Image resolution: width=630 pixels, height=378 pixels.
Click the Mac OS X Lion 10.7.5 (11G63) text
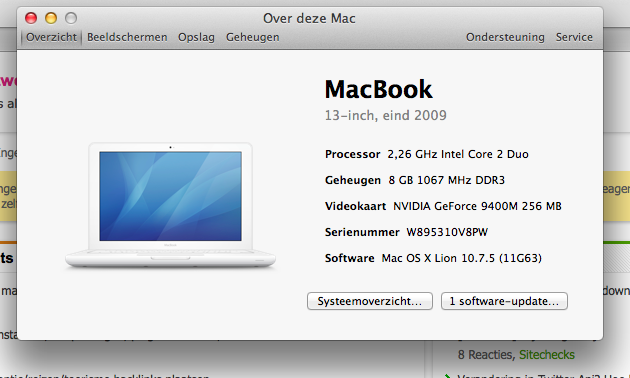pyautogui.click(x=461, y=258)
